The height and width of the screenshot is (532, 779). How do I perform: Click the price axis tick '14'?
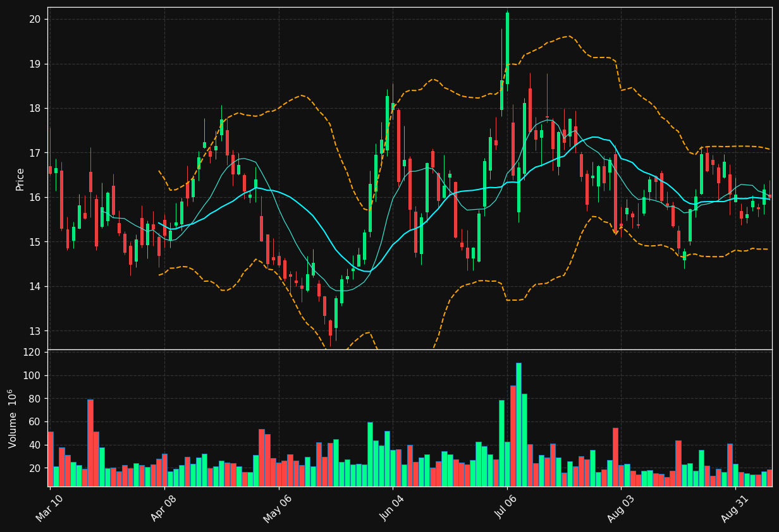35,287
